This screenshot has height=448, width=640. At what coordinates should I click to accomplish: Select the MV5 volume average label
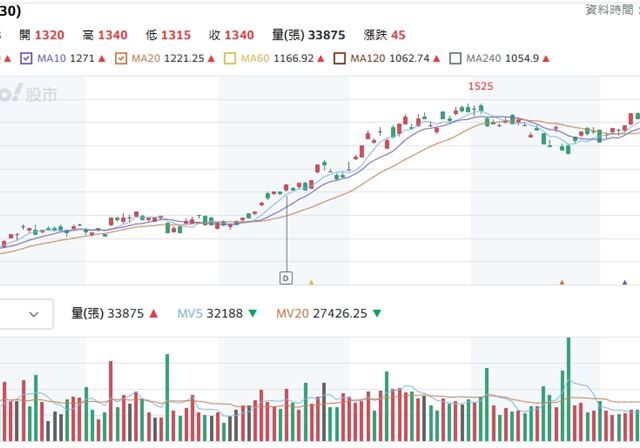click(x=190, y=314)
